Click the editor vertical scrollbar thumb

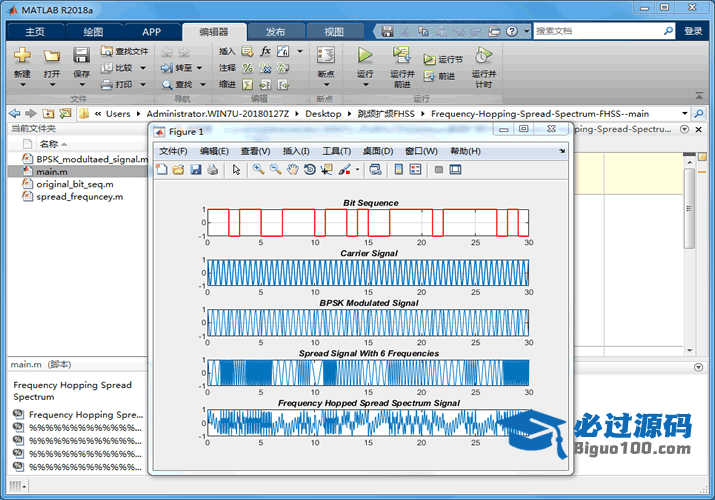click(689, 209)
